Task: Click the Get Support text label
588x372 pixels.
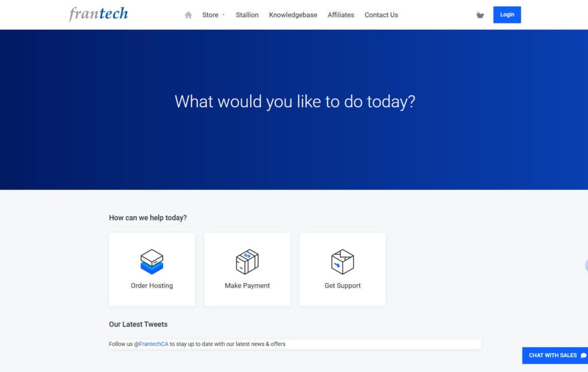Action: [342, 285]
